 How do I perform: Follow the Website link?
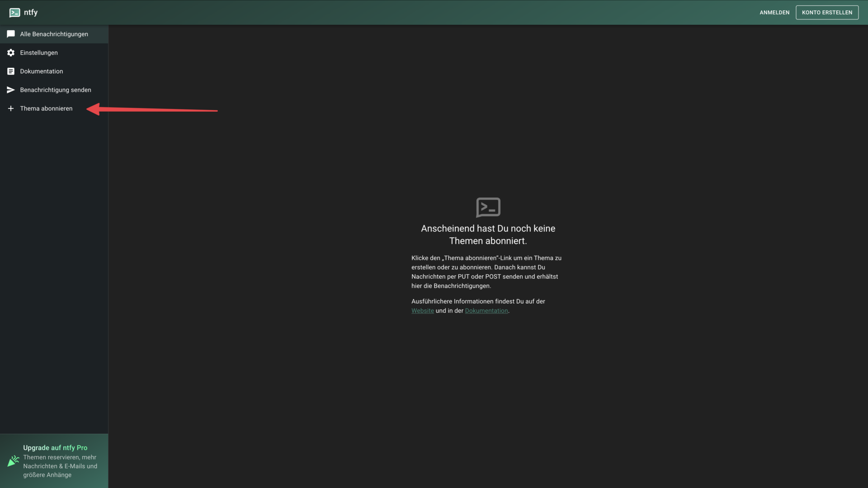coord(422,310)
